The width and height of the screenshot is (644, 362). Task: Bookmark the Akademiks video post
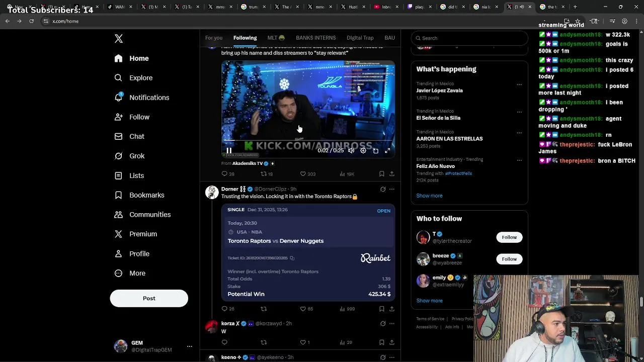(382, 174)
